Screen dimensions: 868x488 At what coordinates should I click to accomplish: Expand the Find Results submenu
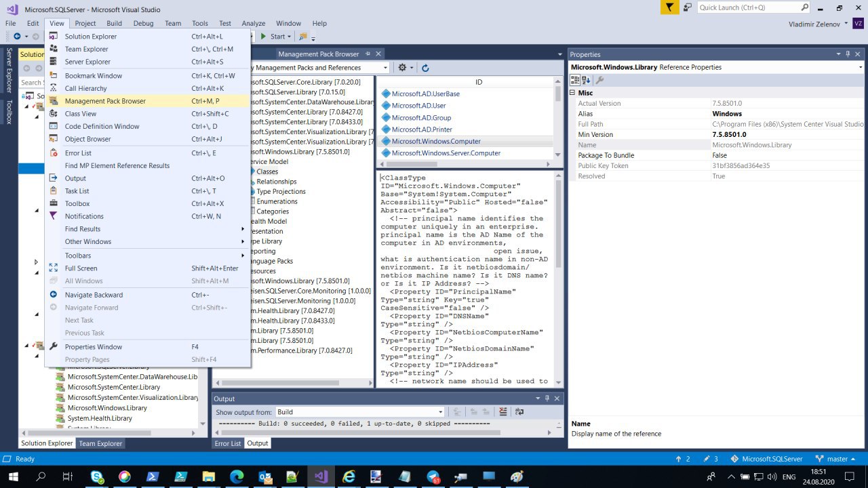(147, 229)
